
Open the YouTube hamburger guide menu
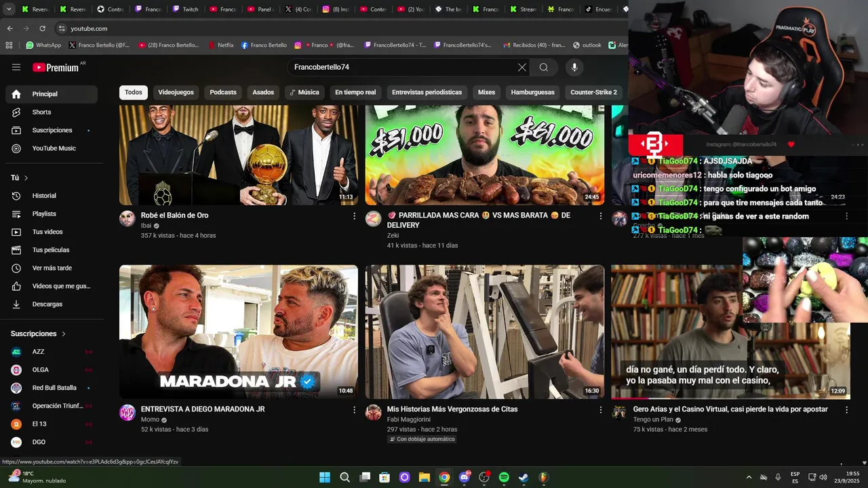pyautogui.click(x=16, y=67)
